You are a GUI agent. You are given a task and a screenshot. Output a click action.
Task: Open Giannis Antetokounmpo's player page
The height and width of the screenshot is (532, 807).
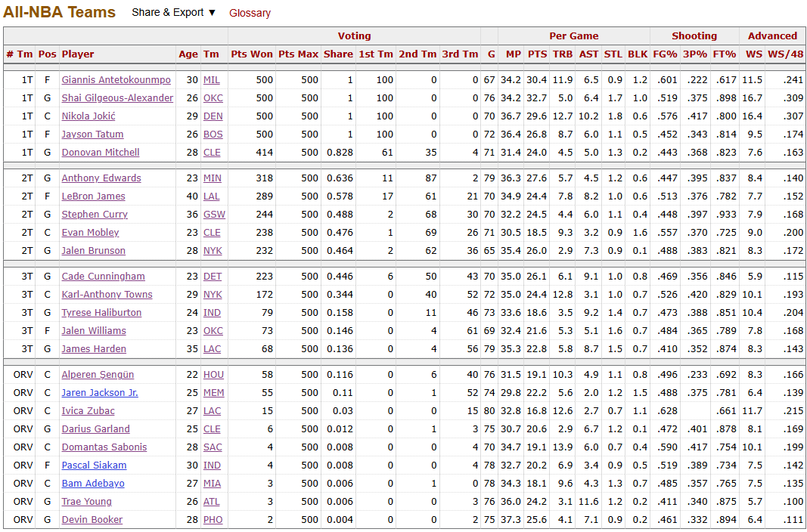[x=116, y=79]
